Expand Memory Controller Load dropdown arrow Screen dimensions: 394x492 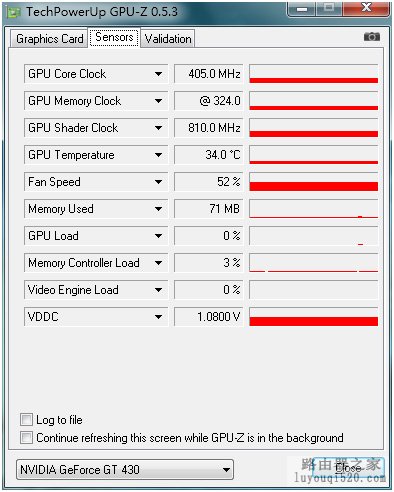(x=159, y=263)
